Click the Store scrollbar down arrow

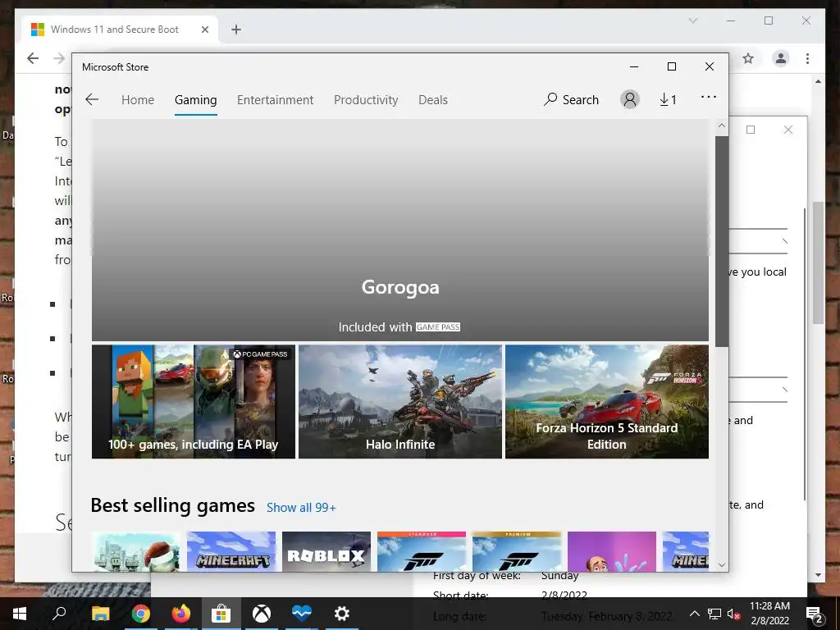tap(722, 565)
